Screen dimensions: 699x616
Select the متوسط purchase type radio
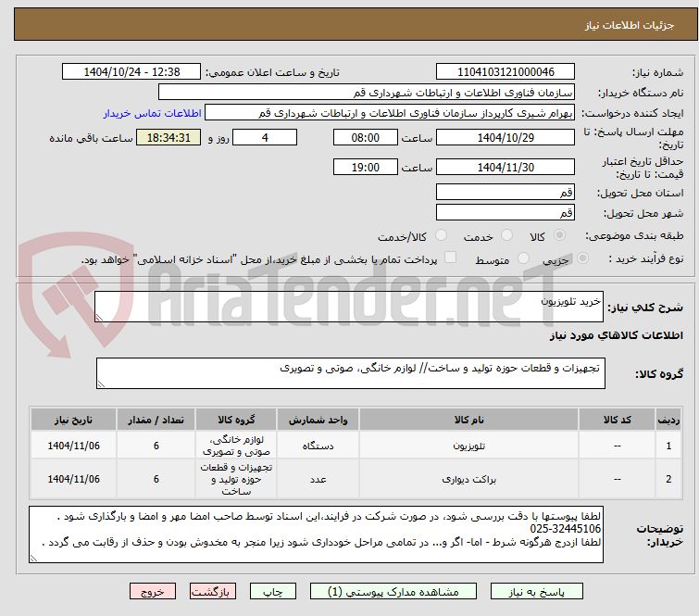523,258
